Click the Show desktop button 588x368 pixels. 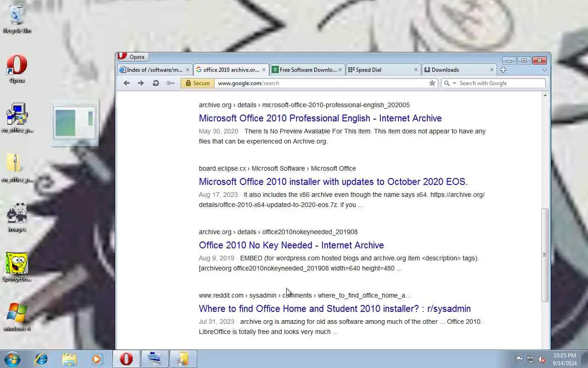(584, 359)
